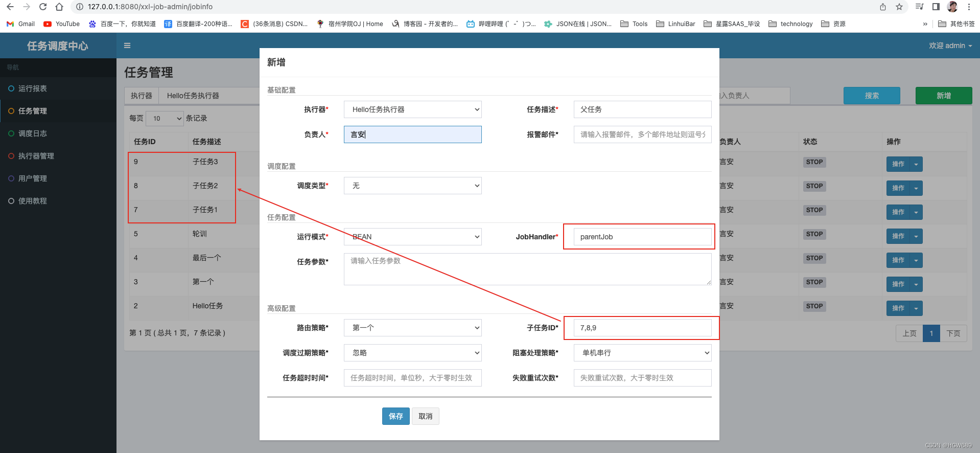Toggle the browser side panel icon
Image resolution: width=980 pixels, height=453 pixels.
[x=936, y=7]
